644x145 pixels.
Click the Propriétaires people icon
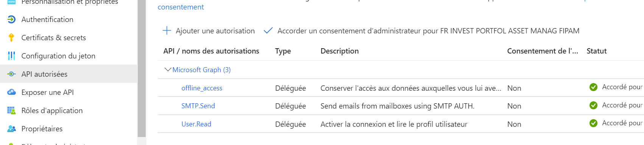[11, 129]
